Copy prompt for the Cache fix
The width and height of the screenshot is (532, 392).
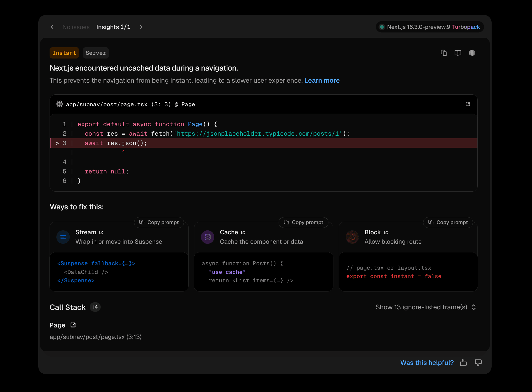pos(304,223)
